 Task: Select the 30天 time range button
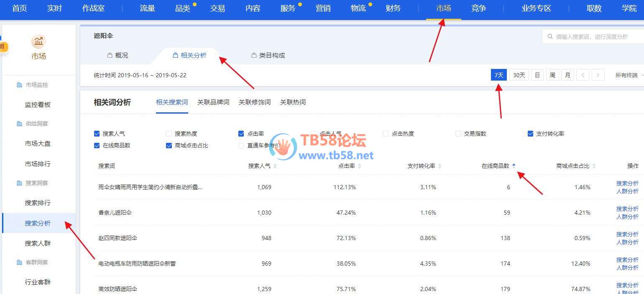(519, 75)
